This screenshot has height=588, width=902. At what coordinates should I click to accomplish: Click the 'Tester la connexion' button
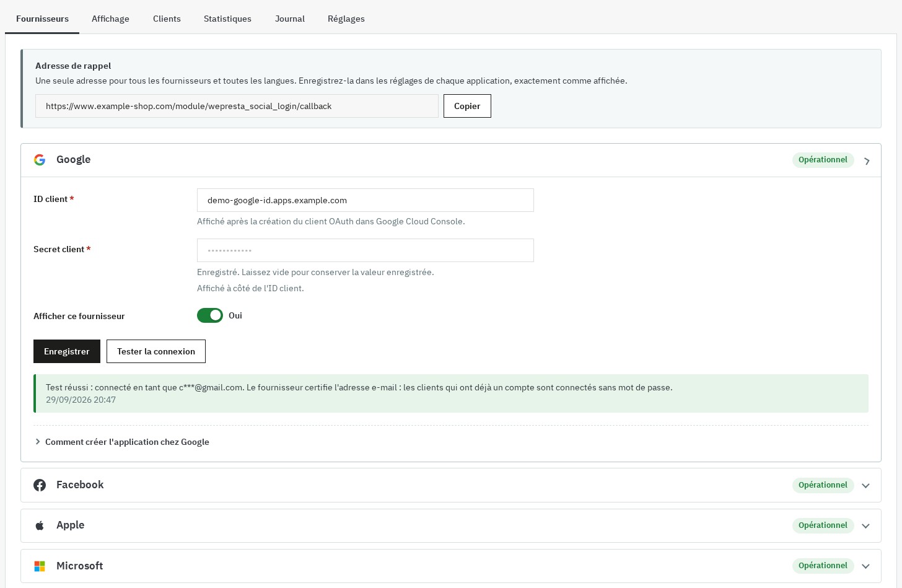tap(156, 351)
